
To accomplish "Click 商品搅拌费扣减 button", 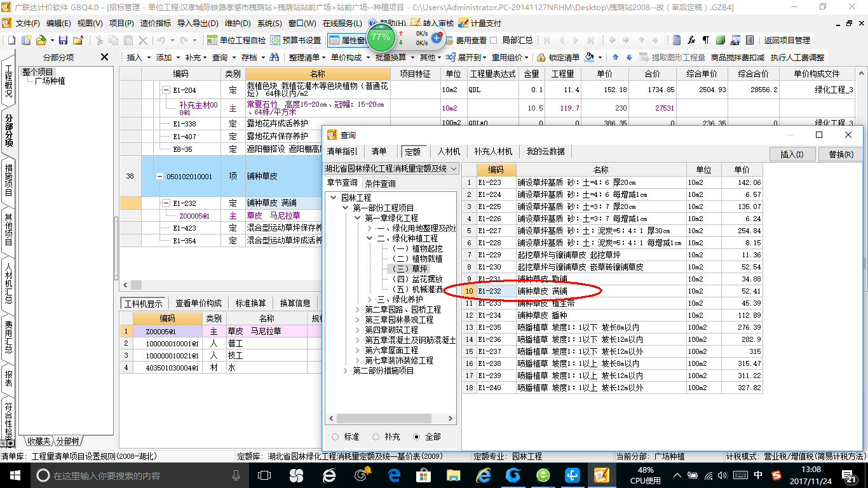I will 737,57.
